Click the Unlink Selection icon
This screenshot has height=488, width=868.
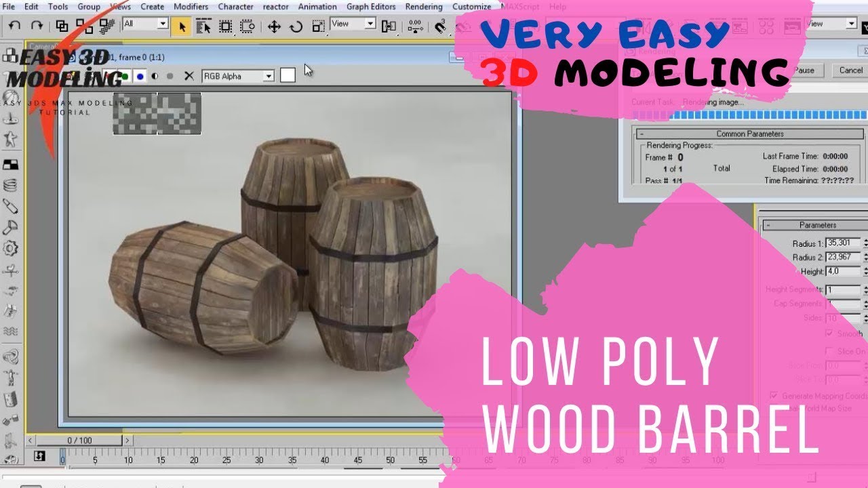(84, 26)
